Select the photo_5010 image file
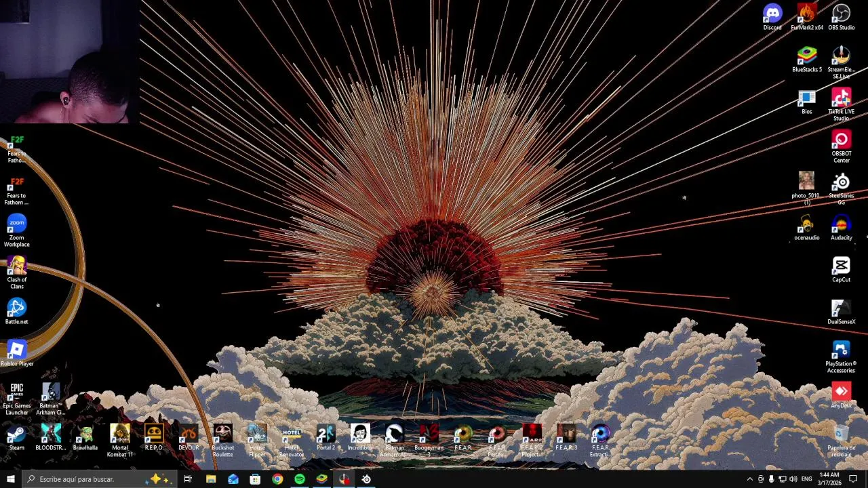Image resolution: width=868 pixels, height=488 pixels. click(806, 189)
